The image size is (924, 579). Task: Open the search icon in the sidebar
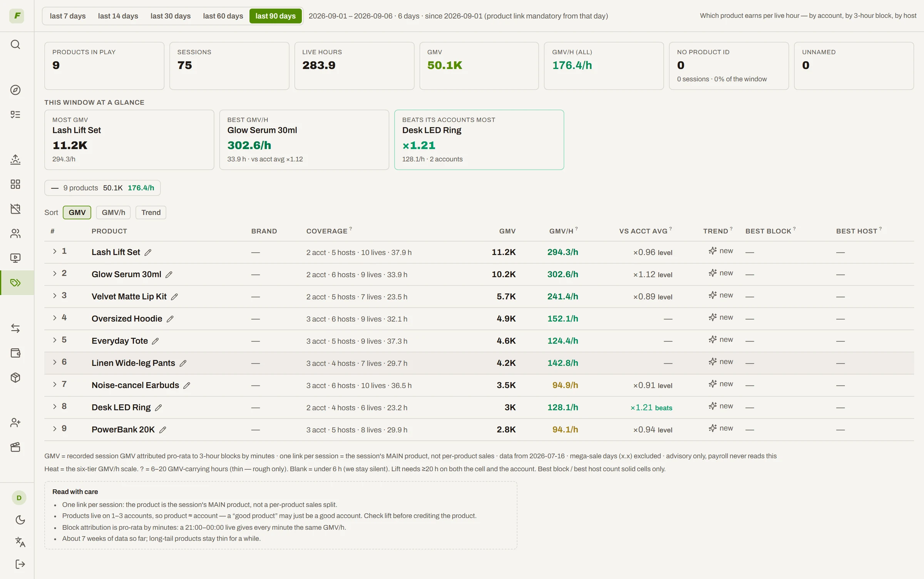15,45
